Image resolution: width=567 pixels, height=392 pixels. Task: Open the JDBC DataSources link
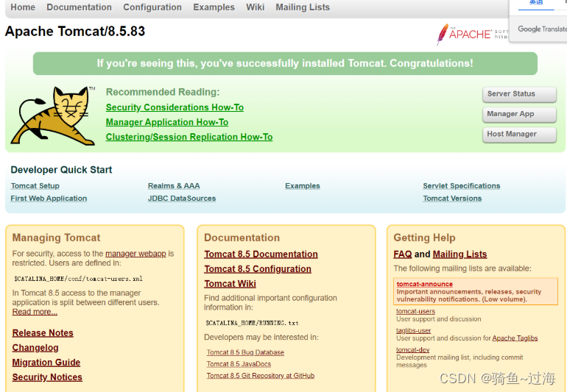pyautogui.click(x=182, y=199)
